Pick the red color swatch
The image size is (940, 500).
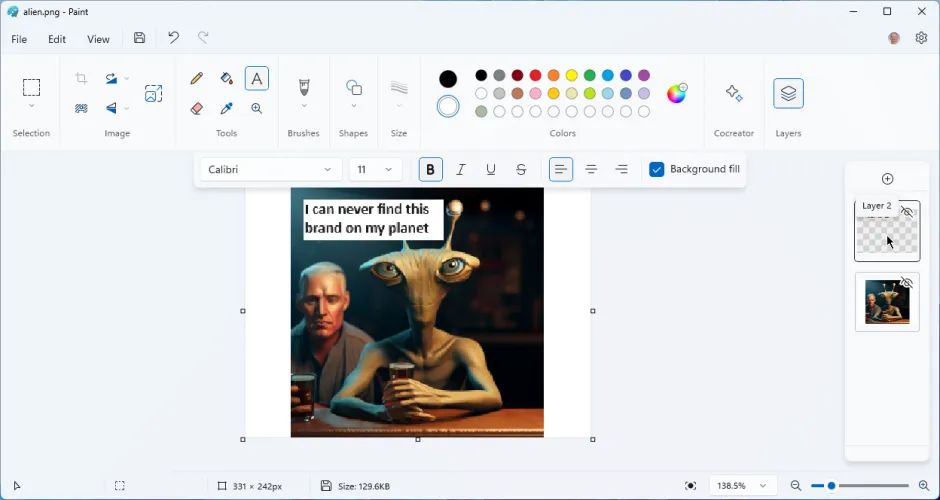tap(536, 75)
